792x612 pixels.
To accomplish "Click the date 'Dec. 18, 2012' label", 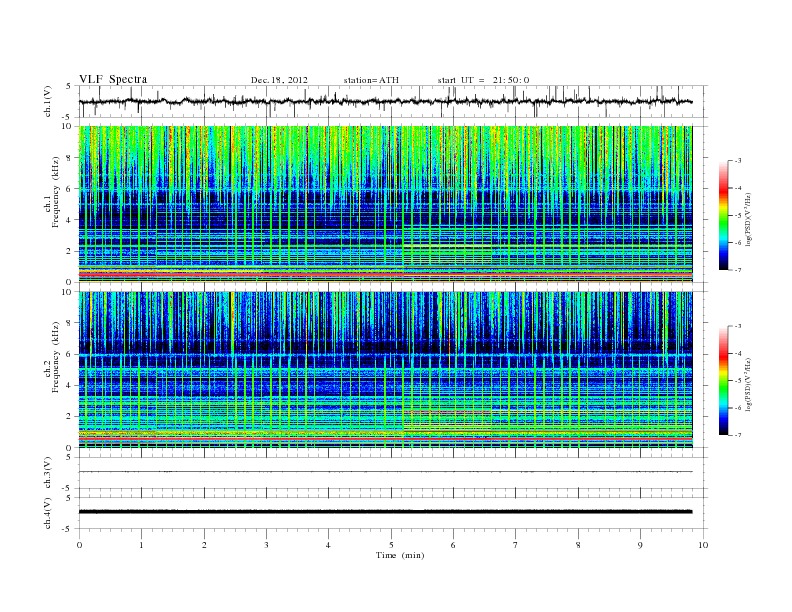I will point(279,80).
